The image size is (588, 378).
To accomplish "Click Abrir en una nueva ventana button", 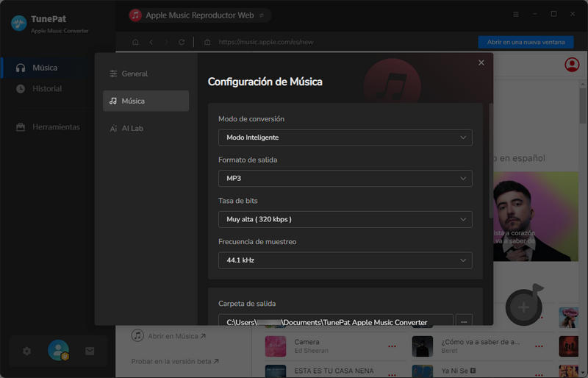I will tap(526, 42).
